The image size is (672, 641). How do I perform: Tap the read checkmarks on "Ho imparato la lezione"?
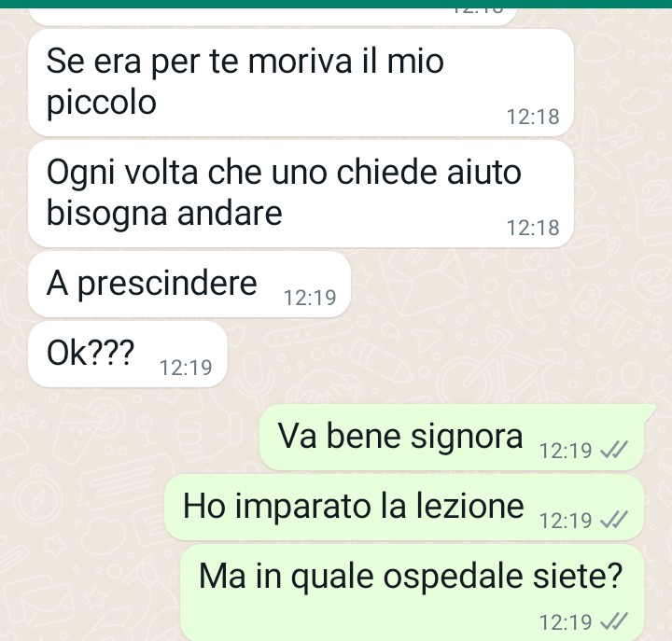(x=614, y=520)
